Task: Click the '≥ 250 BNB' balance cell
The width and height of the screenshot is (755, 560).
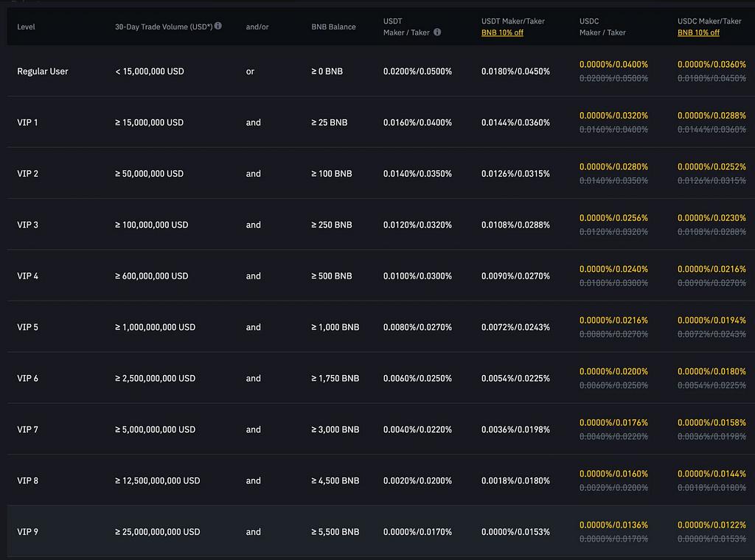Action: pyautogui.click(x=332, y=225)
